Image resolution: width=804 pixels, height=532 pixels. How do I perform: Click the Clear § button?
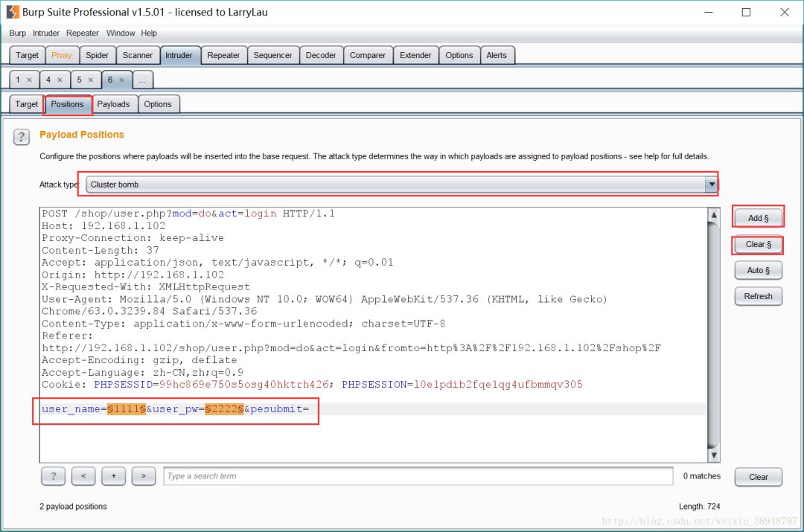(759, 245)
